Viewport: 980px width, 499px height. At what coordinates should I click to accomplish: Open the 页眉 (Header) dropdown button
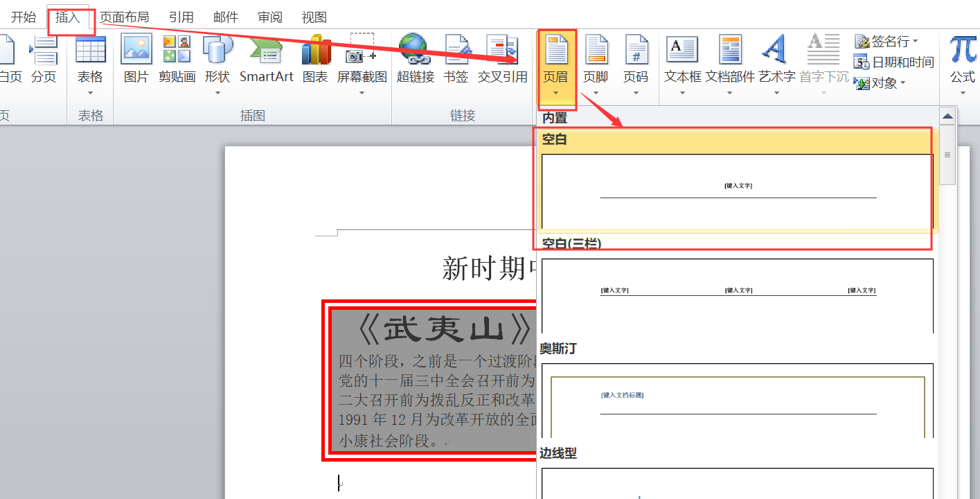(x=556, y=67)
